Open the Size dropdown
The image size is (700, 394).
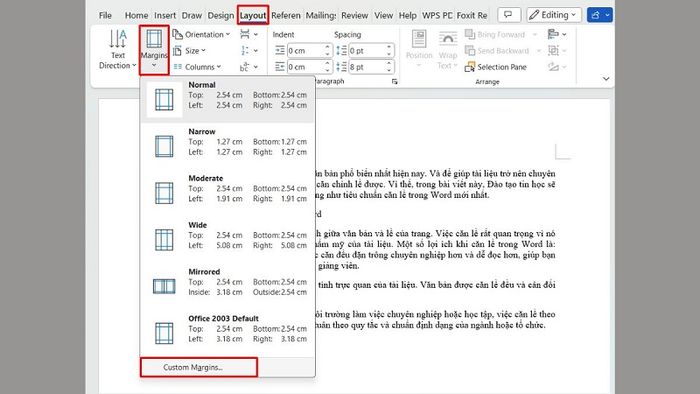[189, 51]
